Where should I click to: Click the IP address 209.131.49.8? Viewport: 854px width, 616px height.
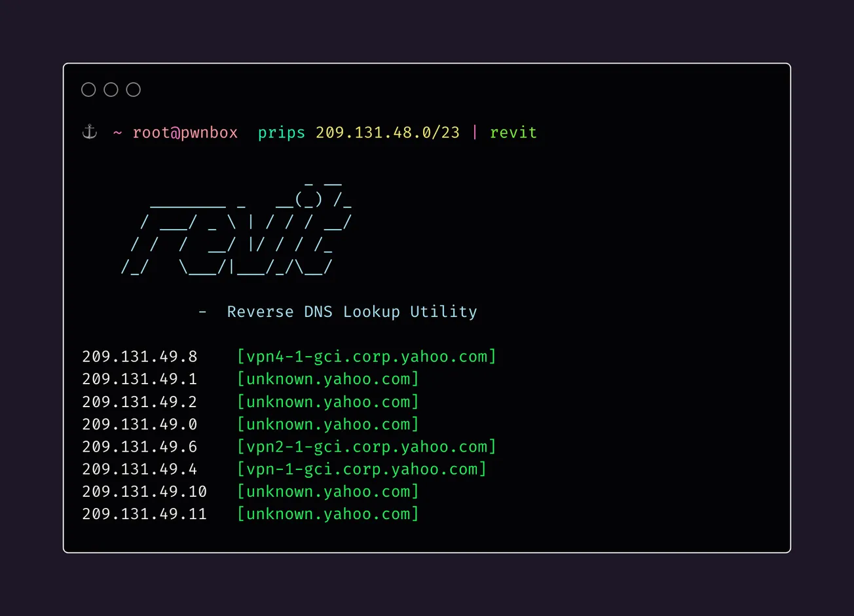point(139,356)
